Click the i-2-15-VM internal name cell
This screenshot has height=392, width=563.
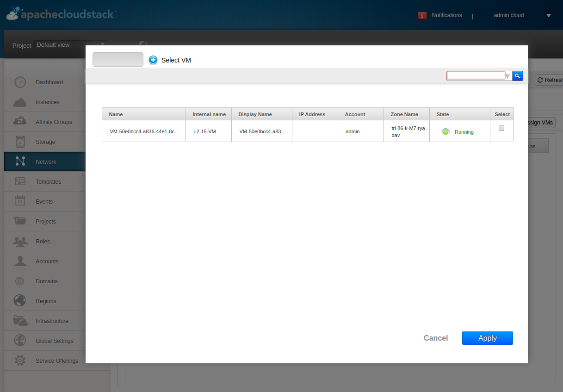[x=209, y=131]
